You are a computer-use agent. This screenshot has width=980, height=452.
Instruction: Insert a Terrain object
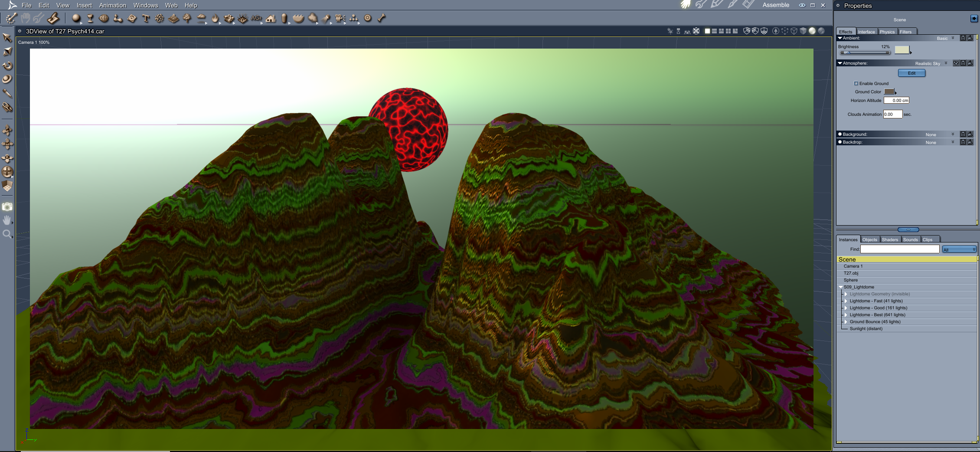pyautogui.click(x=173, y=18)
